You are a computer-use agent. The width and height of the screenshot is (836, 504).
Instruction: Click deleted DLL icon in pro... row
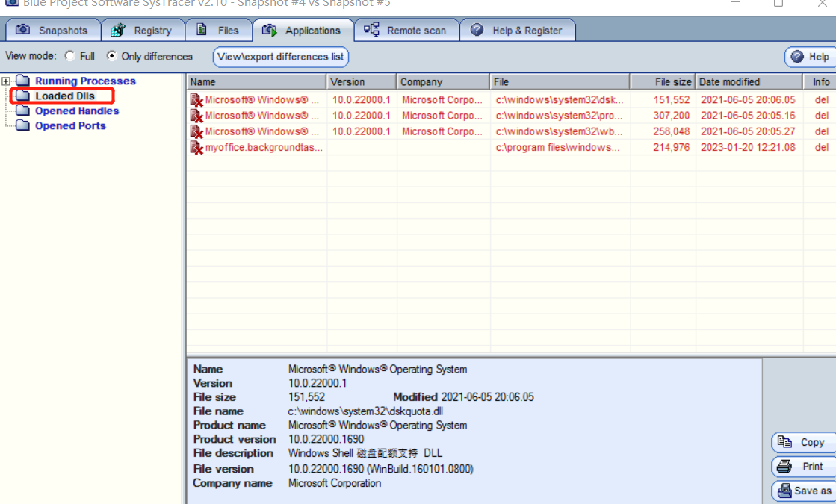(196, 116)
